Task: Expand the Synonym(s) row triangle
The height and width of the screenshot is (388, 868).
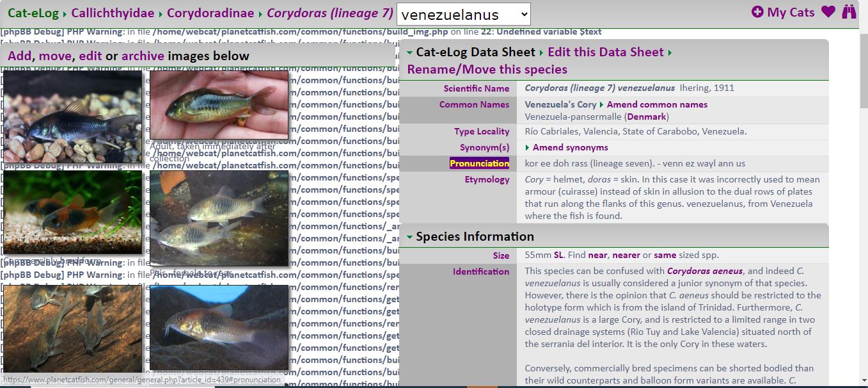Action: coord(528,148)
